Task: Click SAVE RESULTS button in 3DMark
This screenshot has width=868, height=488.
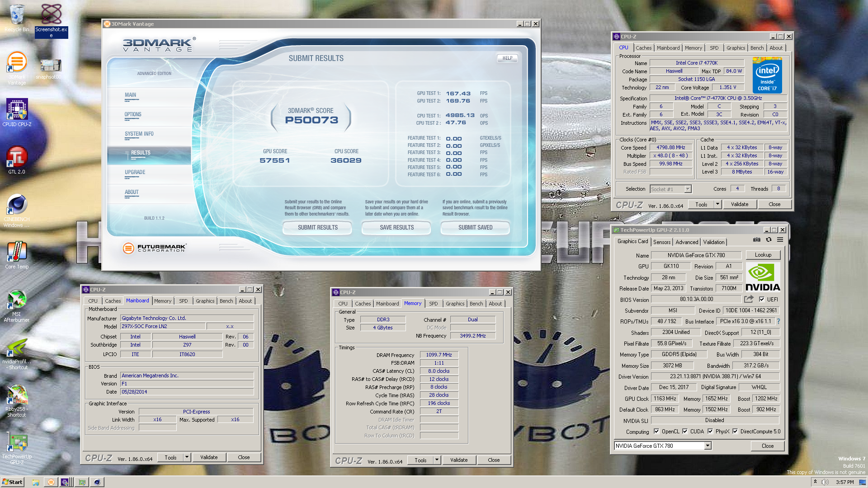Action: coord(396,227)
